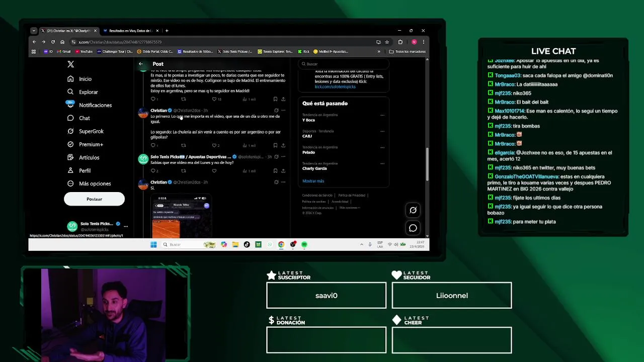Open more options for the 'Y Boca' trend
The image size is (644, 362).
tap(382, 115)
